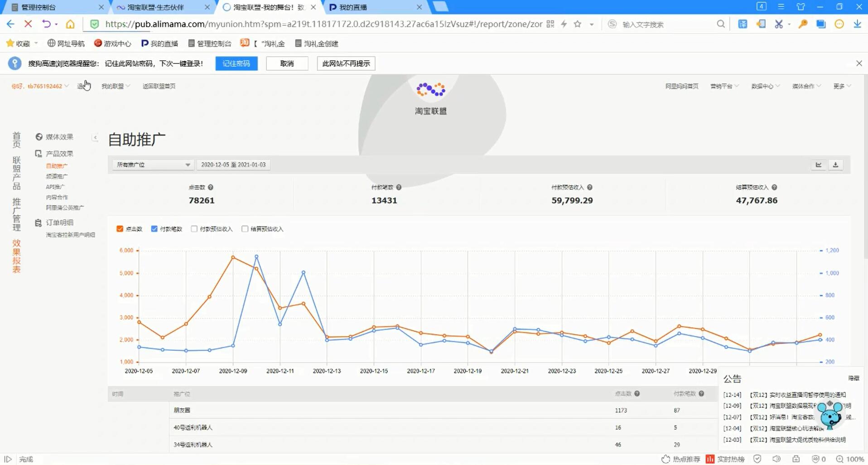Click the 返回联盟首页 link
Viewport: 868px width, 465px height.
pos(159,86)
